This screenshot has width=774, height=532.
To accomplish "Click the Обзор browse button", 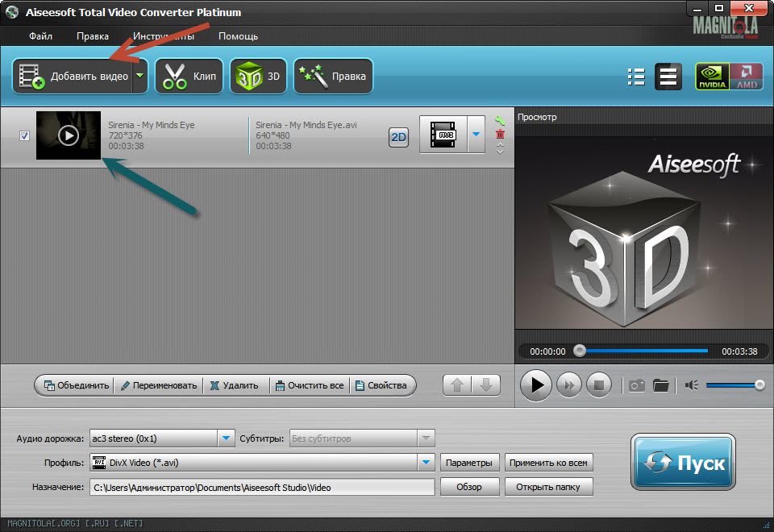I will [469, 487].
